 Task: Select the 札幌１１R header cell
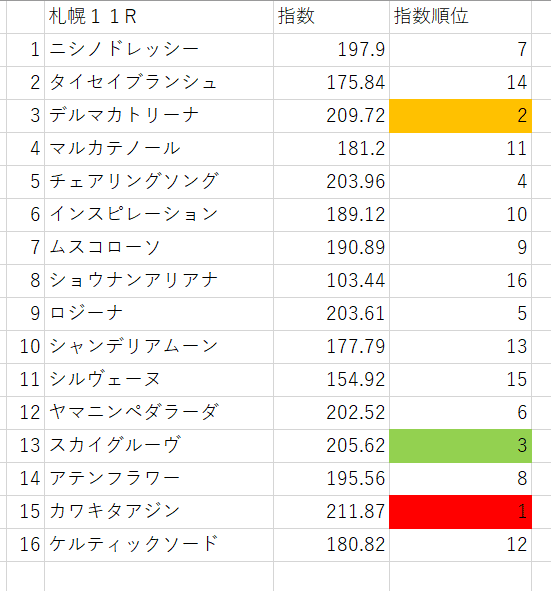tap(159, 17)
